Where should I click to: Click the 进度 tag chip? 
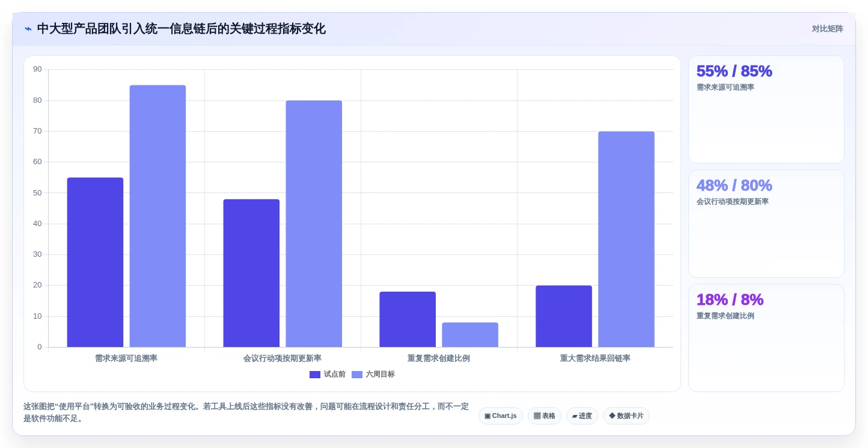pyautogui.click(x=582, y=416)
